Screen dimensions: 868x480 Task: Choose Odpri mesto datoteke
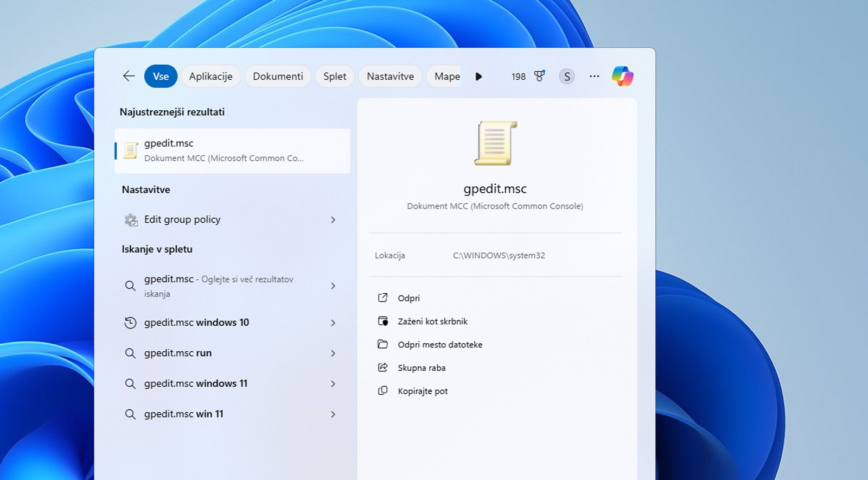(440, 345)
